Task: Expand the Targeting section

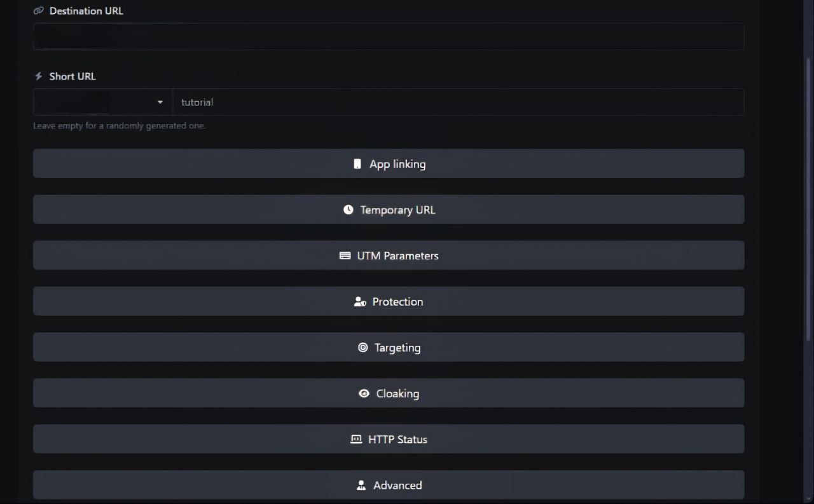Action: tap(389, 347)
